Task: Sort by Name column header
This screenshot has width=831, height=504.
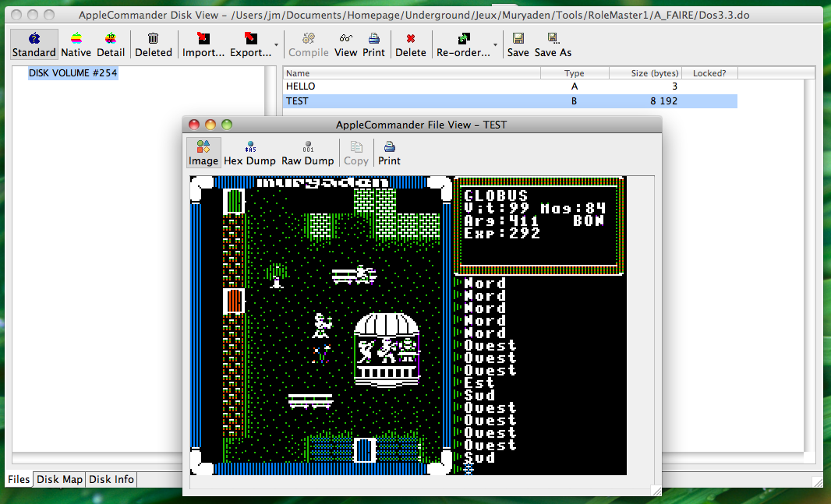Action: 412,73
